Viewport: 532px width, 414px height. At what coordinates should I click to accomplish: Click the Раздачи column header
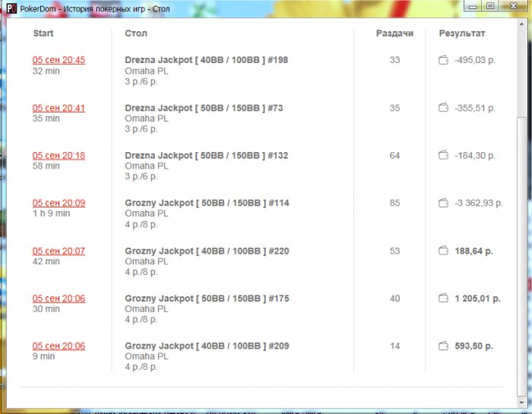[x=394, y=33]
